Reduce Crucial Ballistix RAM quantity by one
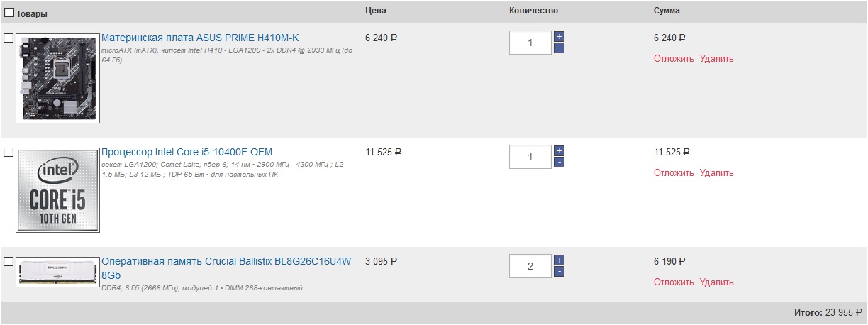Viewport: 868px width, 325px height. click(559, 272)
